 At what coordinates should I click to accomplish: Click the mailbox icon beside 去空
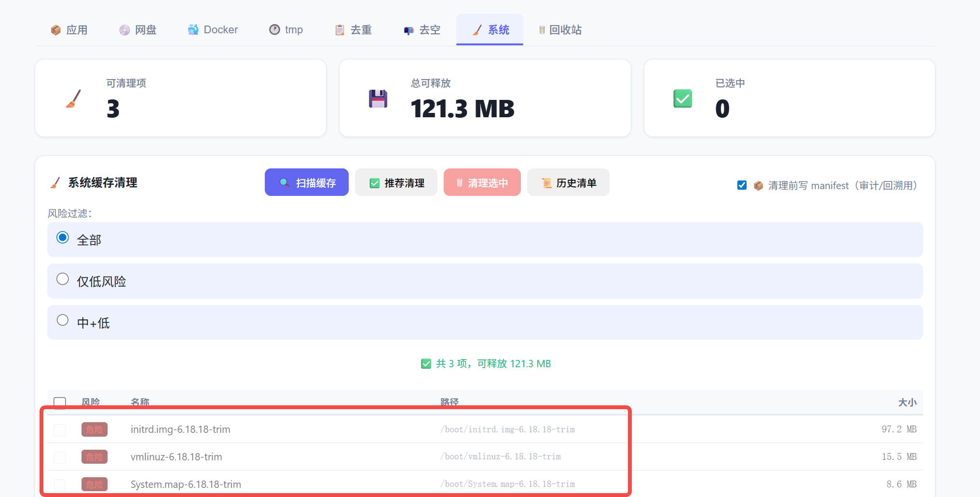pos(408,30)
